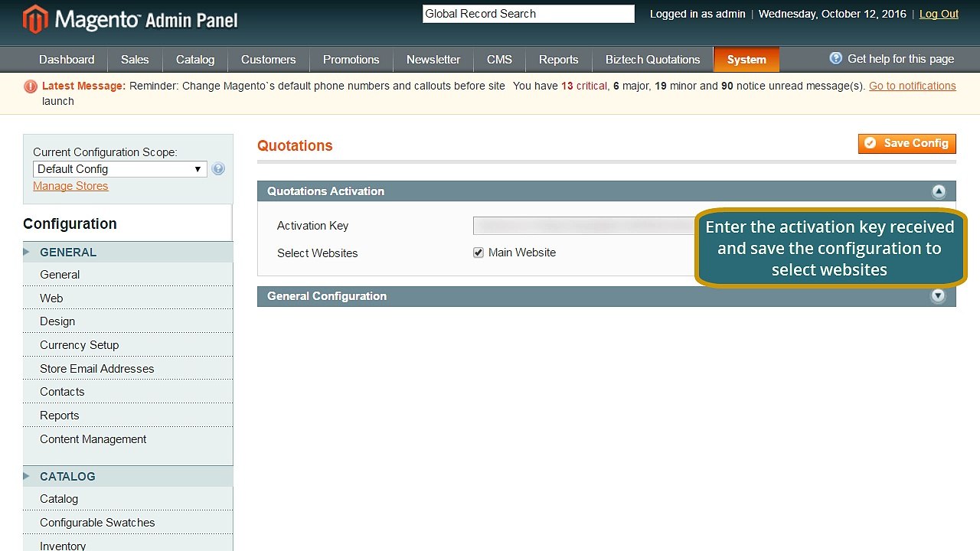Click Get help for this page
The height and width of the screenshot is (551, 980).
[900, 59]
